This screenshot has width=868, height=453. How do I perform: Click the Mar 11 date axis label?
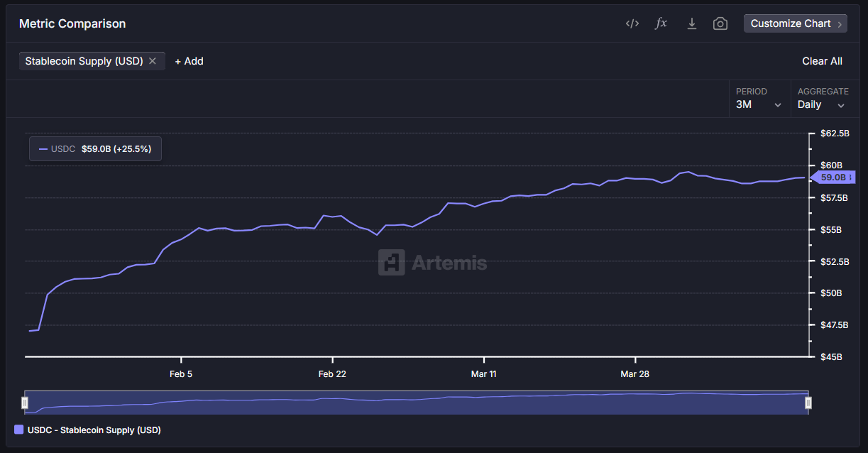click(484, 374)
